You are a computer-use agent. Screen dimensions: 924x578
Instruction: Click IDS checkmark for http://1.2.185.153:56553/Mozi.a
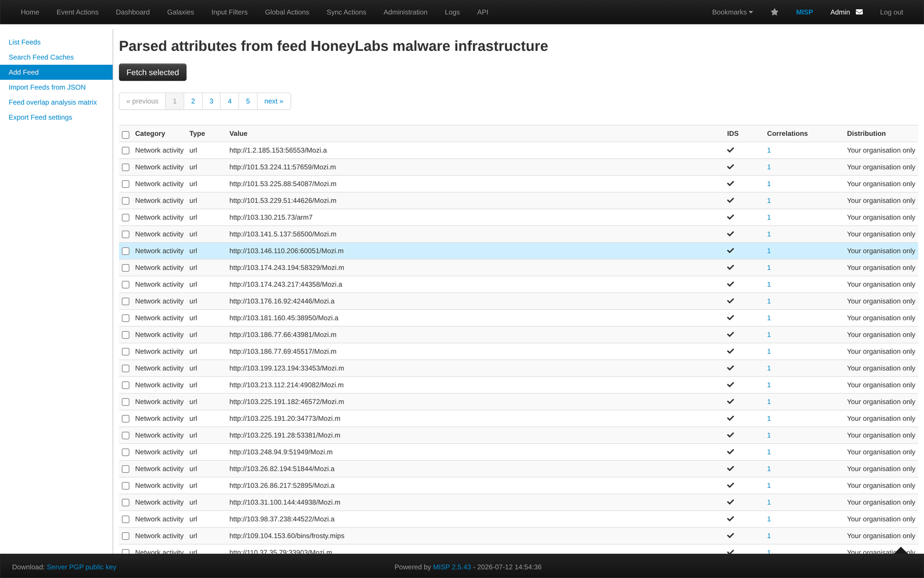click(731, 150)
